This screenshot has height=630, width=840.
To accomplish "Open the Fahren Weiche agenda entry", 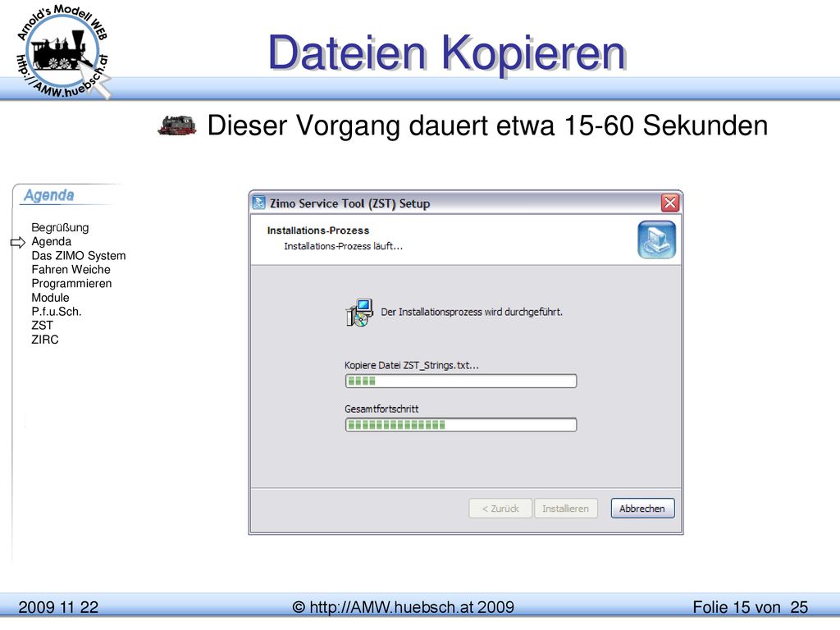I will [71, 269].
